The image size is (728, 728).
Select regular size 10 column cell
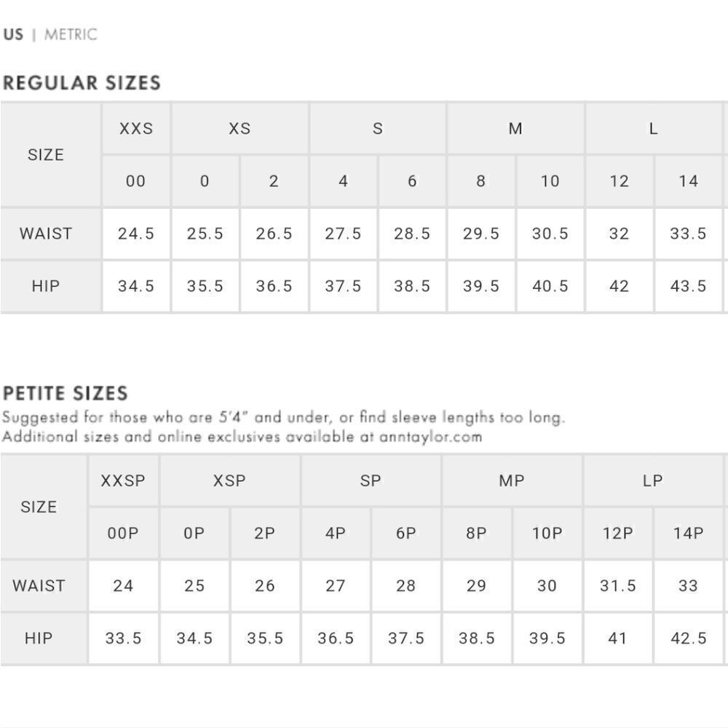coord(550,181)
